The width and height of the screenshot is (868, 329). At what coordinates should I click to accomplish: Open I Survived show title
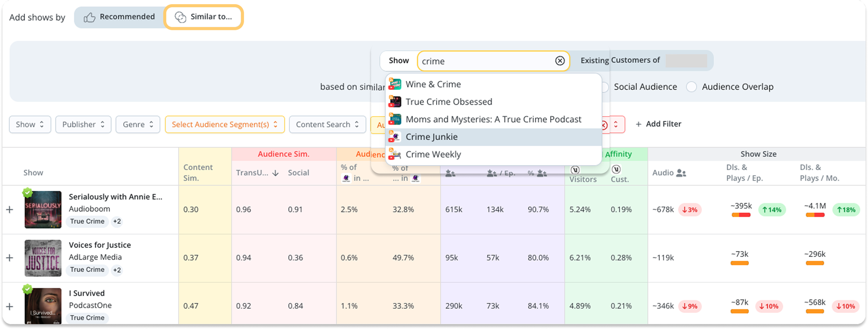[x=86, y=293]
